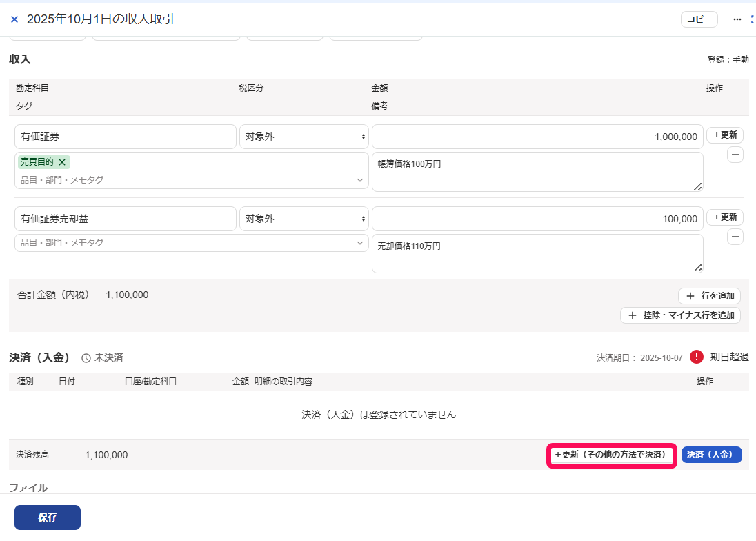Image resolution: width=756 pixels, height=541 pixels.
Task: Click the 保存 button
Action: click(47, 518)
